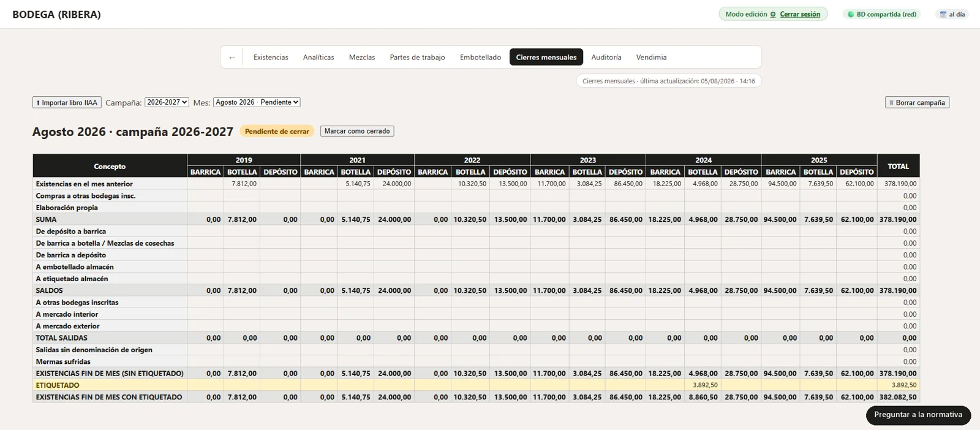Select the Embotellado tab
This screenshot has width=980, height=430.
(481, 58)
